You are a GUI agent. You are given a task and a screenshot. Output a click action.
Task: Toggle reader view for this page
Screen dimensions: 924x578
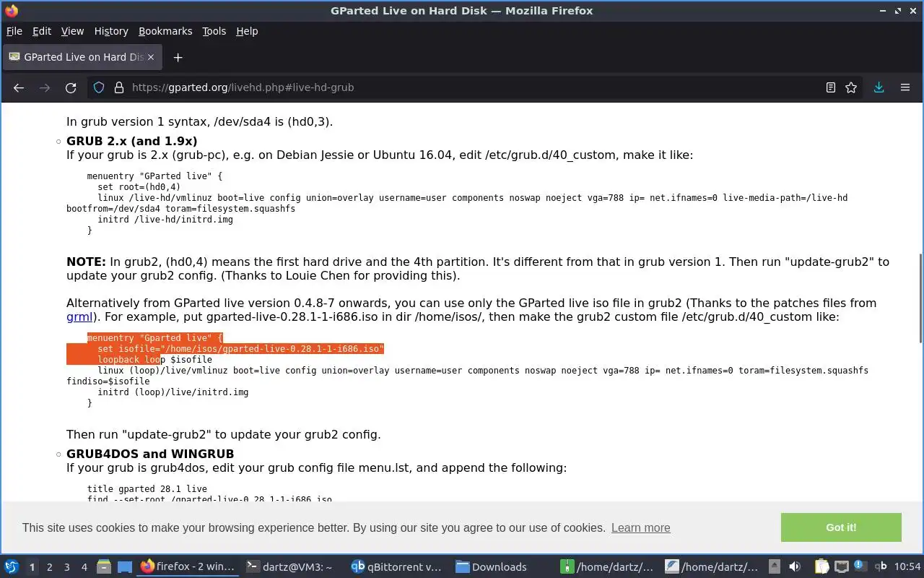(x=831, y=87)
